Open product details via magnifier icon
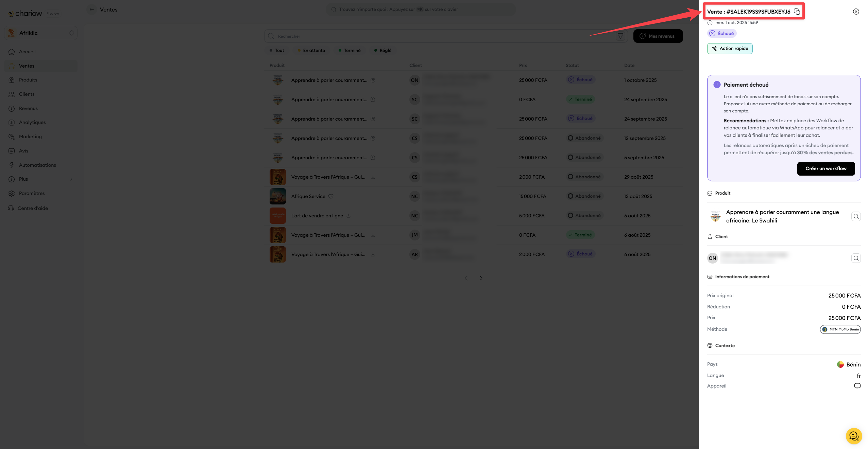The image size is (868, 449). tap(856, 216)
